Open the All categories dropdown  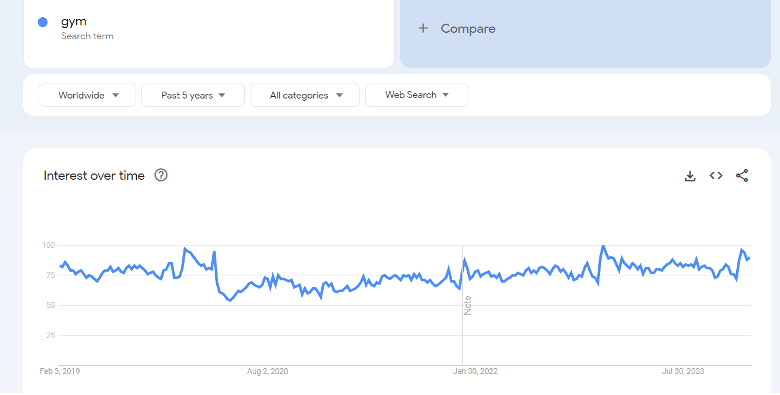(305, 95)
